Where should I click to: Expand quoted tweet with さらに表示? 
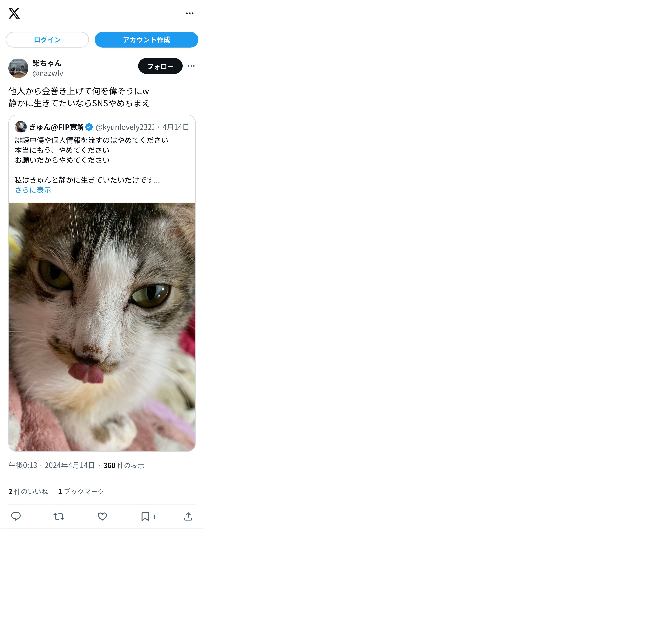coord(33,190)
